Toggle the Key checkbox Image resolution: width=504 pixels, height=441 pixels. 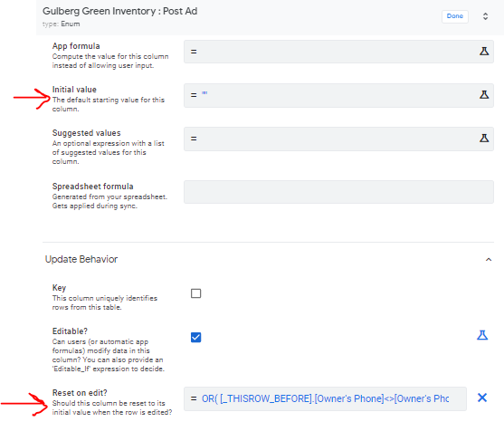click(195, 293)
